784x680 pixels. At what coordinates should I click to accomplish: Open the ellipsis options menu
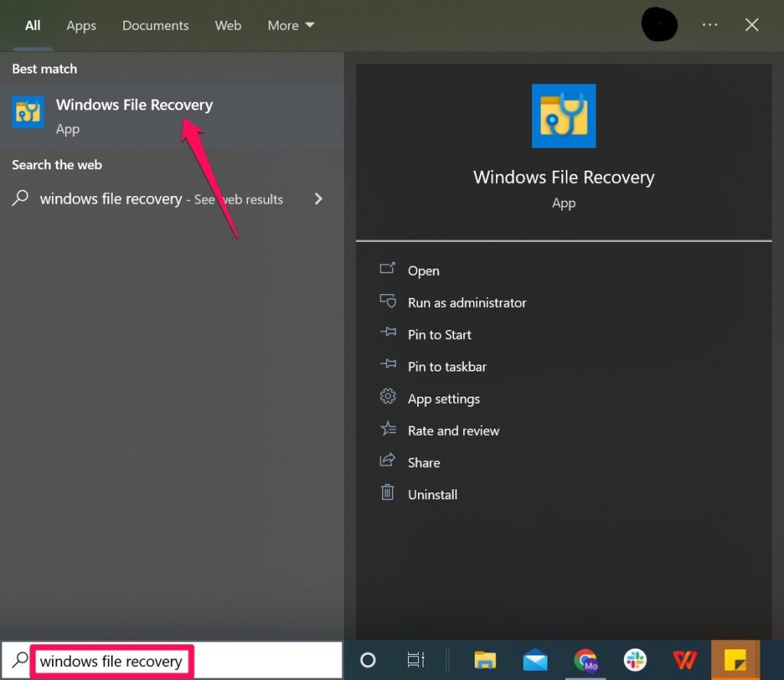(x=710, y=25)
